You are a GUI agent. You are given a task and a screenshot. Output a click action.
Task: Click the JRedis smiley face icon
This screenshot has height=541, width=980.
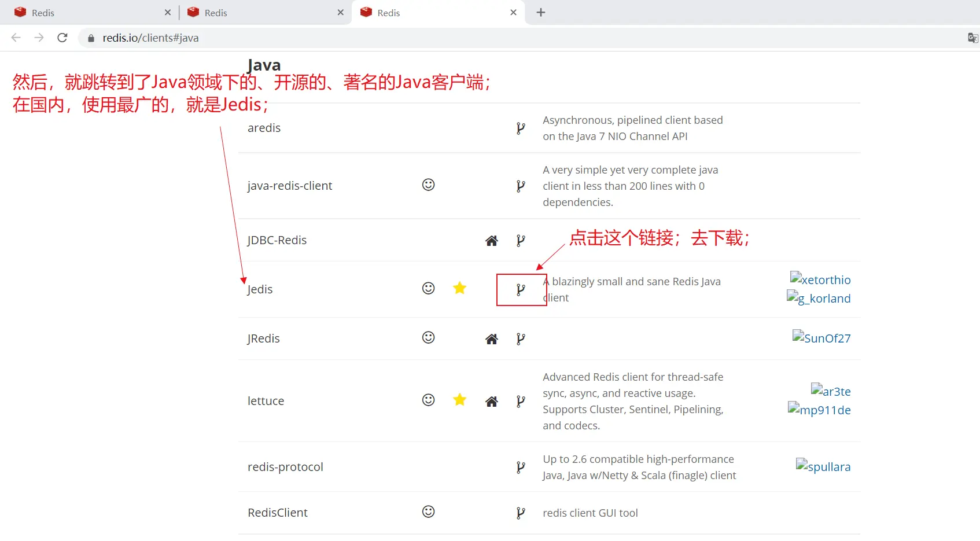[428, 337]
